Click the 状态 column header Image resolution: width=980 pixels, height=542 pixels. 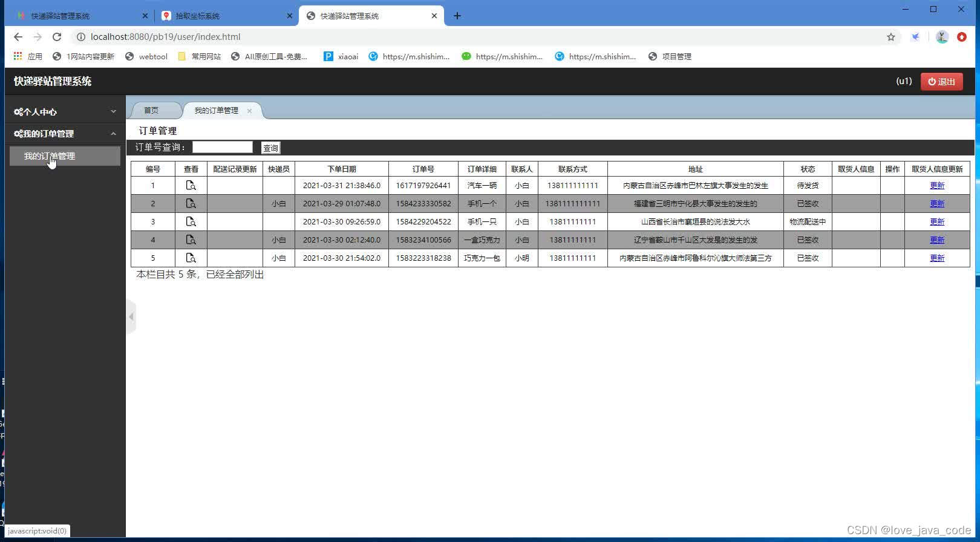coord(808,169)
